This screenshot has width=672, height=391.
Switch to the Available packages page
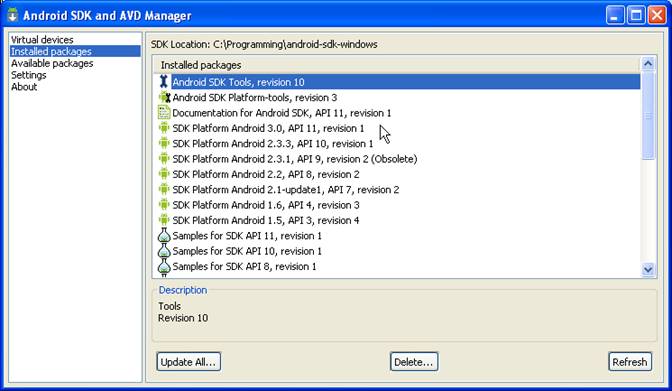(52, 63)
